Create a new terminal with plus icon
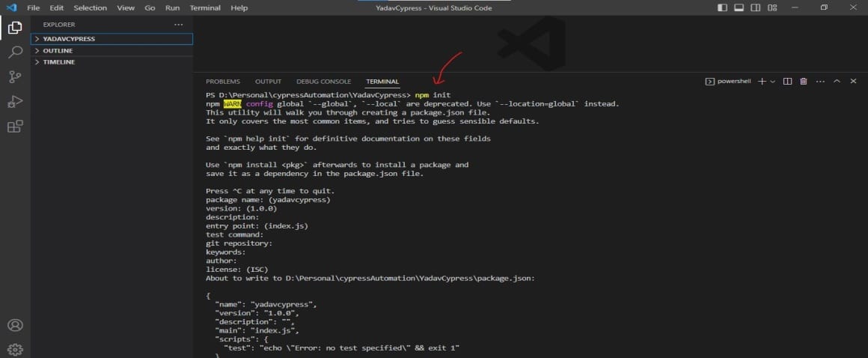This screenshot has width=868, height=358. coord(762,82)
